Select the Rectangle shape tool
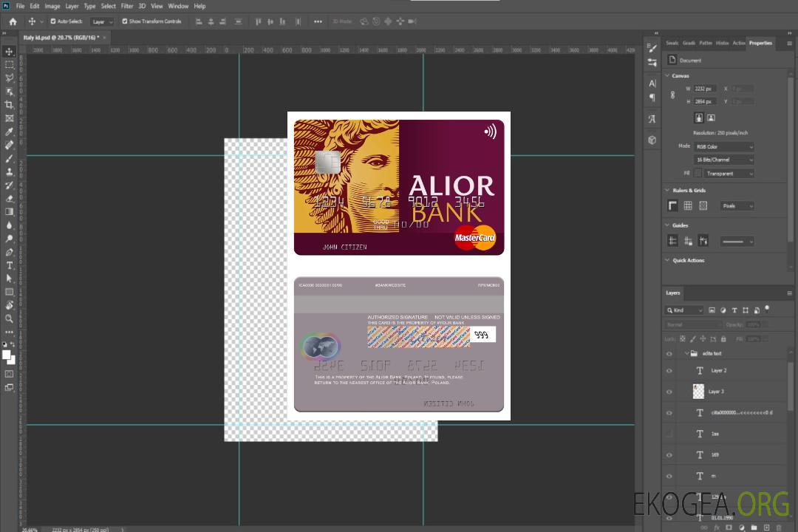The width and height of the screenshot is (798, 532). pos(9,292)
